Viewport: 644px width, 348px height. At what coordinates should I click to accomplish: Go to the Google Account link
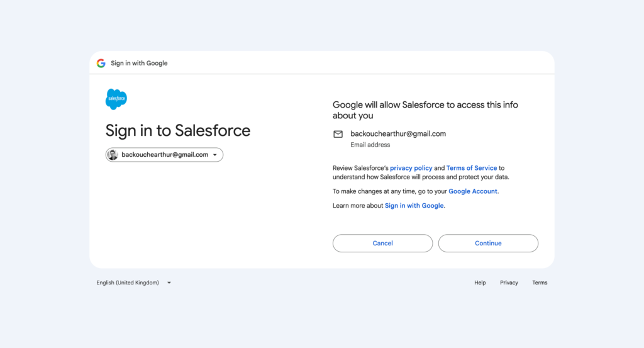point(473,191)
